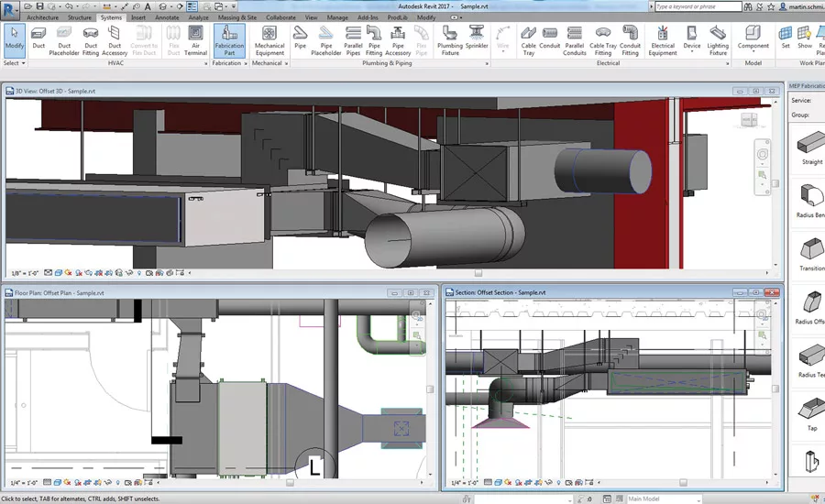This screenshot has width=825, height=504.
Task: Toggle ribbon minimize button beside Modify tab
Action: click(455, 17)
